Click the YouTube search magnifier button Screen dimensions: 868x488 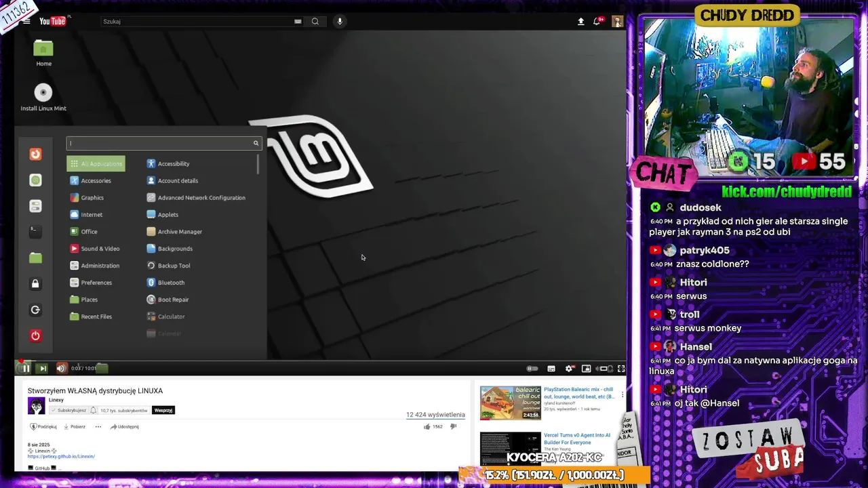(x=315, y=21)
